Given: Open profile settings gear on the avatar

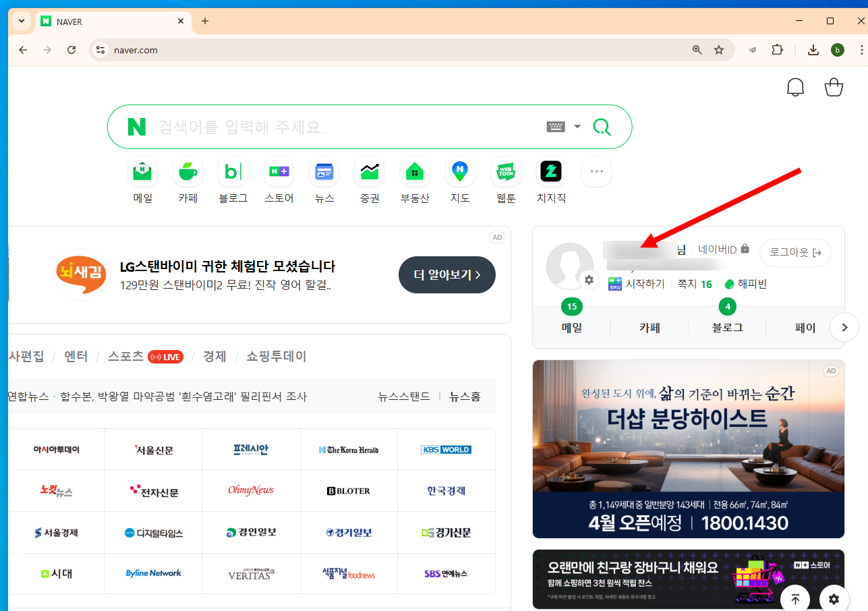Looking at the screenshot, I should 589,280.
